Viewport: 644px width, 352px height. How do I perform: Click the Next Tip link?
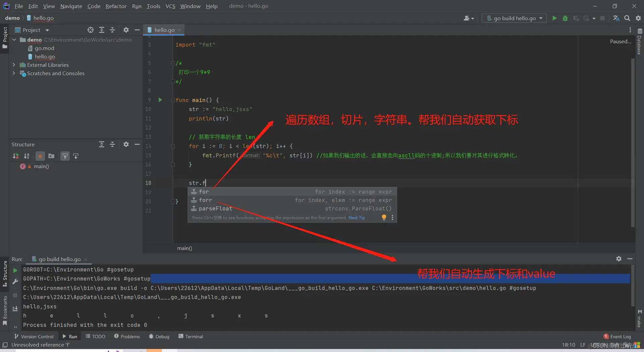[357, 218]
